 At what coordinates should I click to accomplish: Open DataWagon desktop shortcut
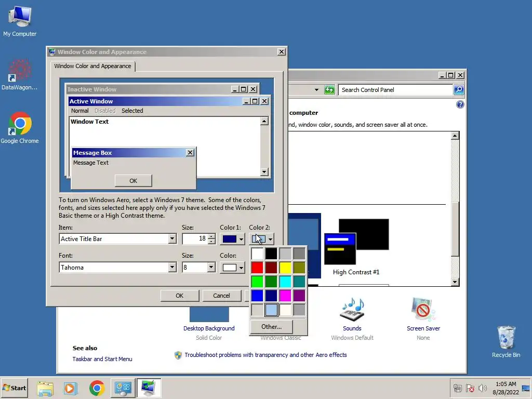pos(19,75)
